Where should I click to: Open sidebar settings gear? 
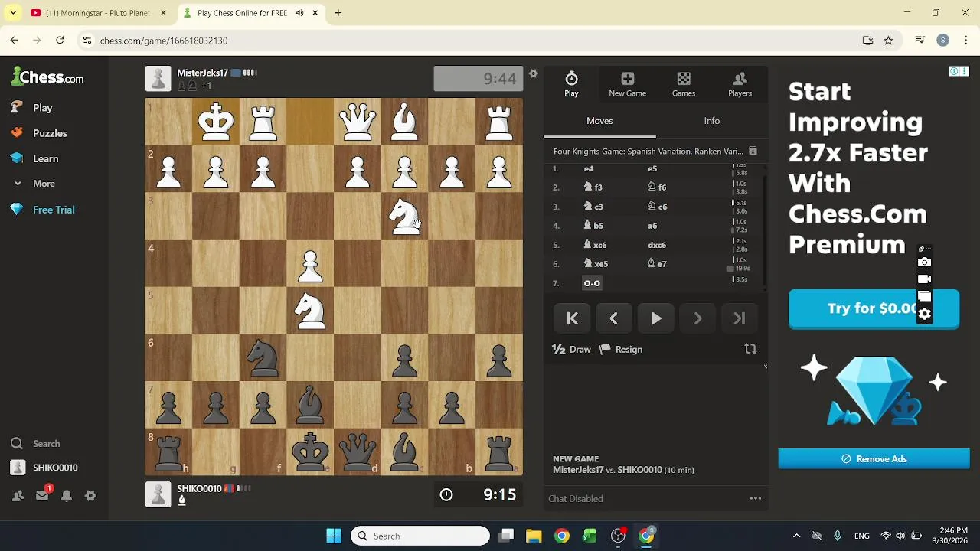(90, 496)
